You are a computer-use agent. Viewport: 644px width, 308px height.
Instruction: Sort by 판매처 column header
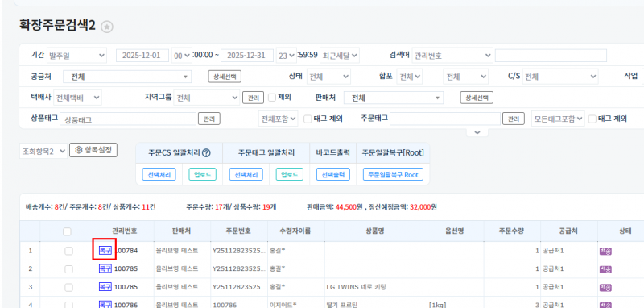coord(182,231)
